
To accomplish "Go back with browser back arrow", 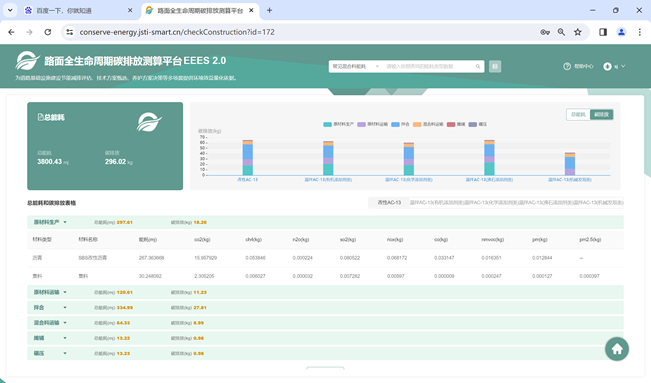I will tap(11, 32).
